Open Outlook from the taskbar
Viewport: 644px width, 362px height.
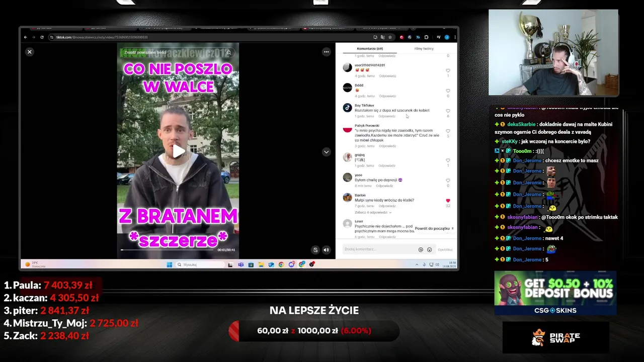271,264
